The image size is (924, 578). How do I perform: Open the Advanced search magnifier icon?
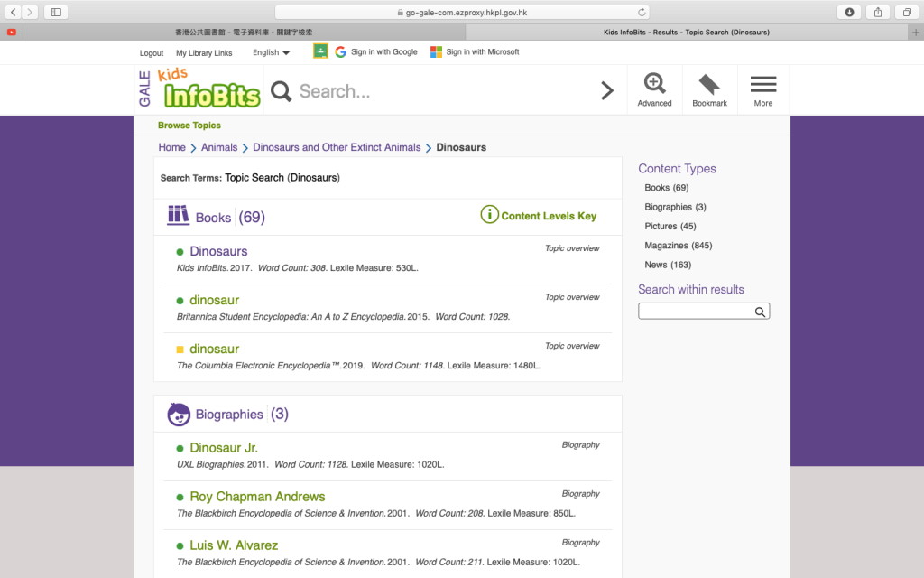[x=654, y=84]
